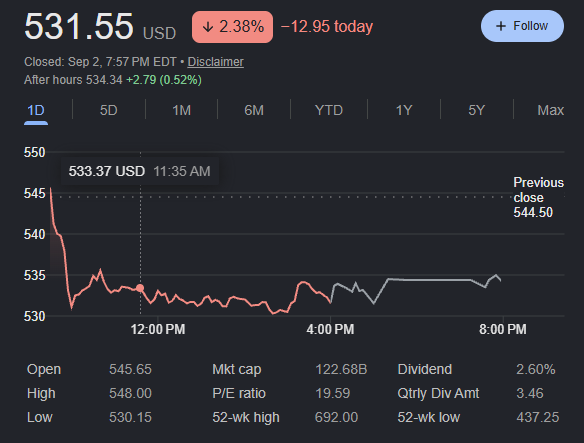The width and height of the screenshot is (584, 443).
Task: Select the 1D time range tab
Action: point(36,111)
